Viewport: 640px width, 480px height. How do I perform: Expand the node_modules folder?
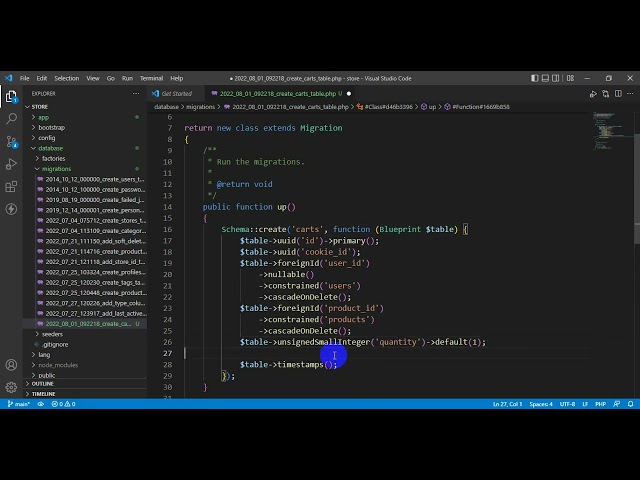[x=58, y=365]
